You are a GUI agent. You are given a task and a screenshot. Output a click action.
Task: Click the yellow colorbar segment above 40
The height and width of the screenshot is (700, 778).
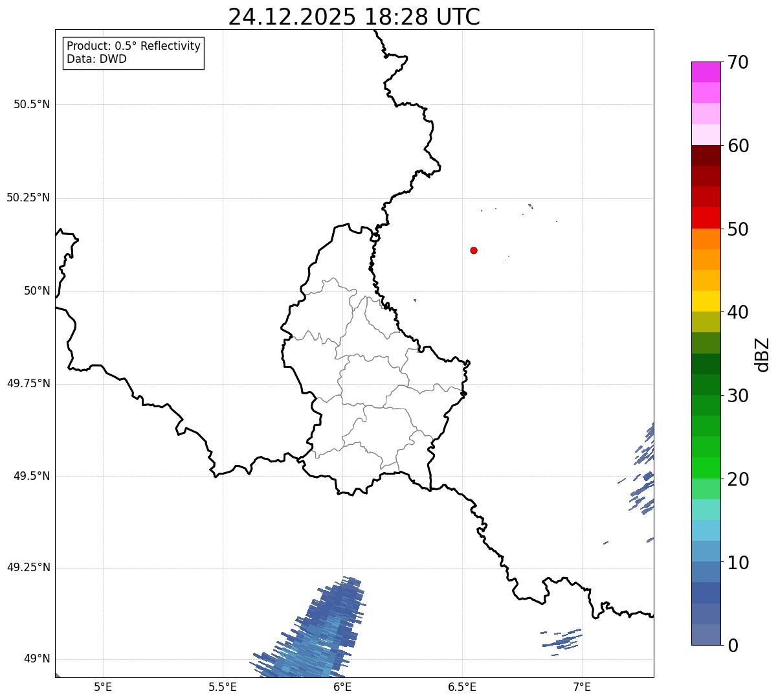[x=706, y=301]
